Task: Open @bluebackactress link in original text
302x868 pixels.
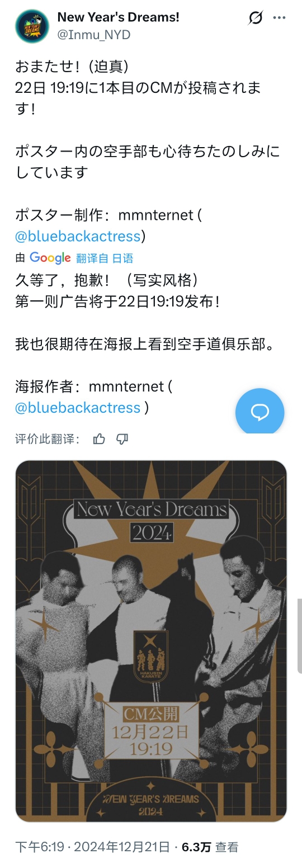Action: [78, 236]
